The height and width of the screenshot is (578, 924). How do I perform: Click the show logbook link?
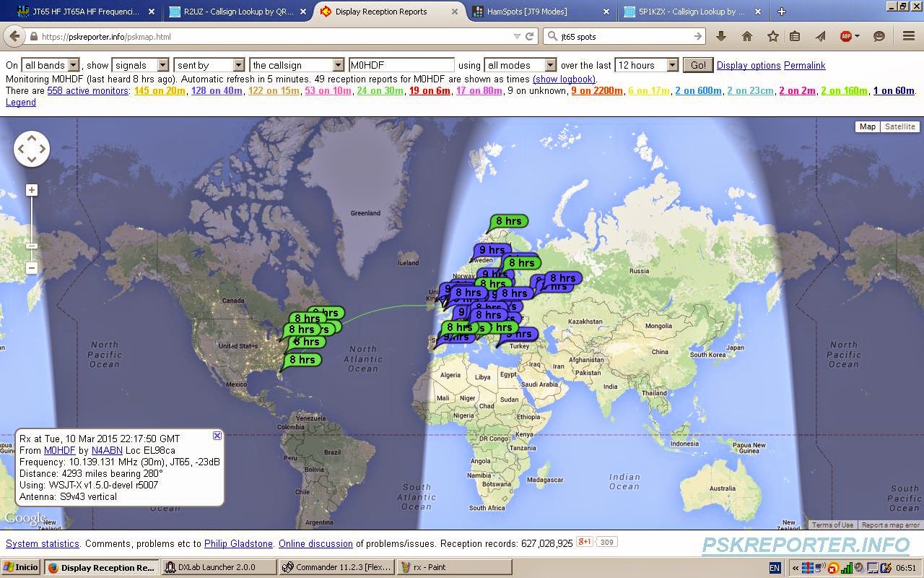pos(564,79)
